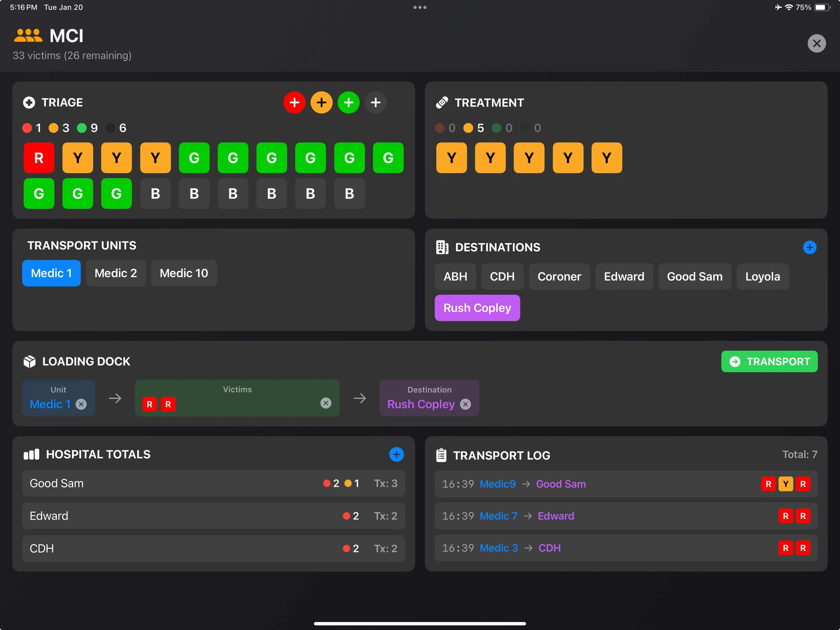The width and height of the screenshot is (840, 630).
Task: Select Coroner destination chip
Action: click(x=559, y=276)
